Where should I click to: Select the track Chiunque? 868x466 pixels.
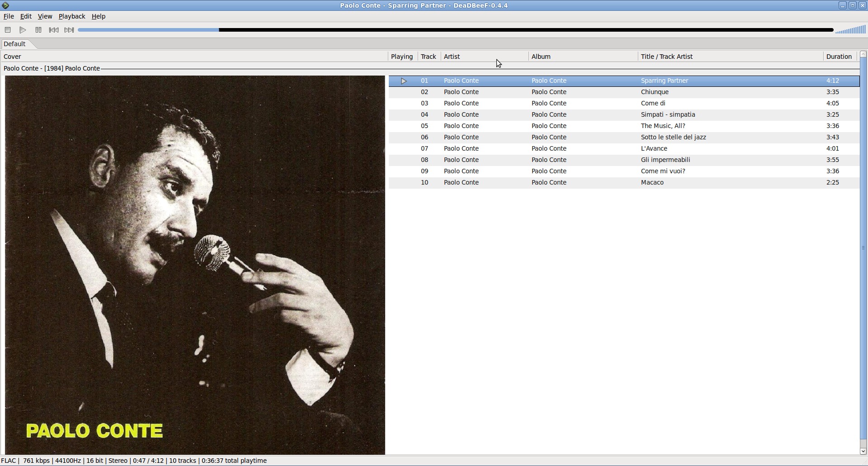click(624, 92)
